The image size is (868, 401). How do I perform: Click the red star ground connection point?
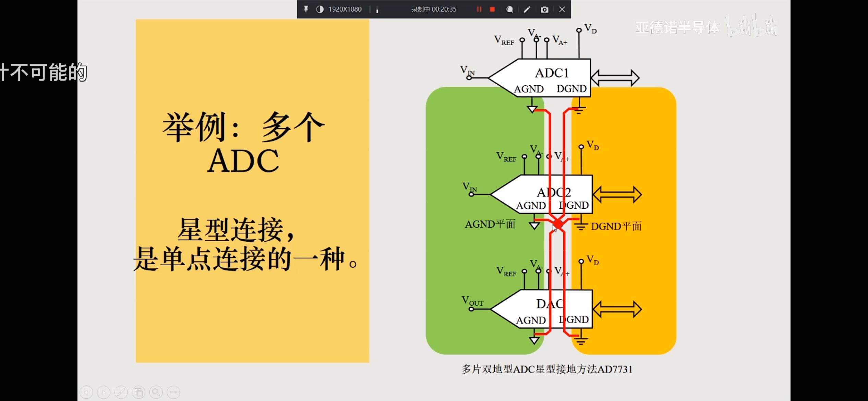558,224
